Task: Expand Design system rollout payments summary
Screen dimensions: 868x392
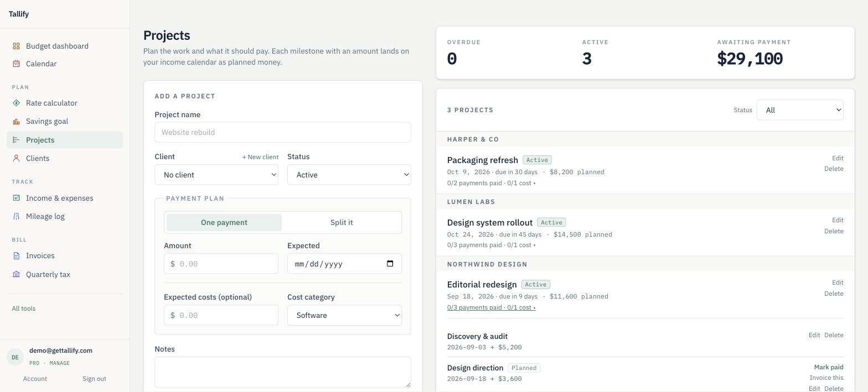Action: (491, 245)
